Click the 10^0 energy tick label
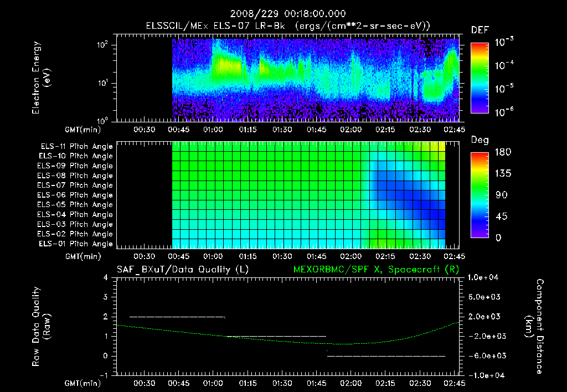 (x=102, y=120)
